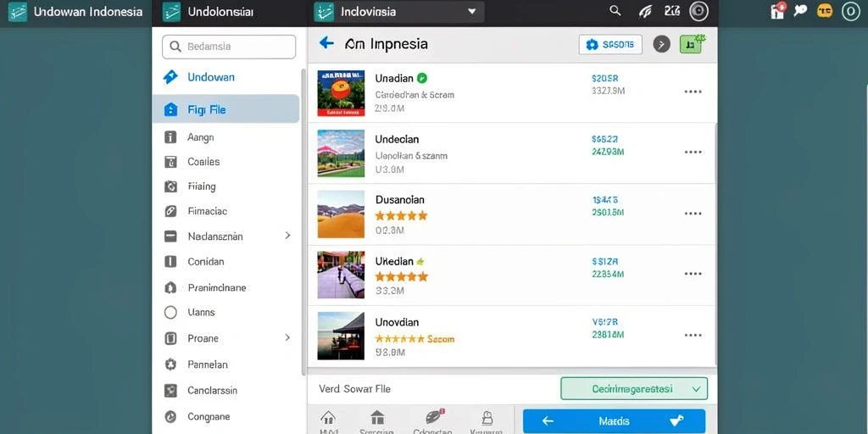Screen dimensions: 868x434
Task: Click inside the Bedamsia search field
Action: [229, 47]
